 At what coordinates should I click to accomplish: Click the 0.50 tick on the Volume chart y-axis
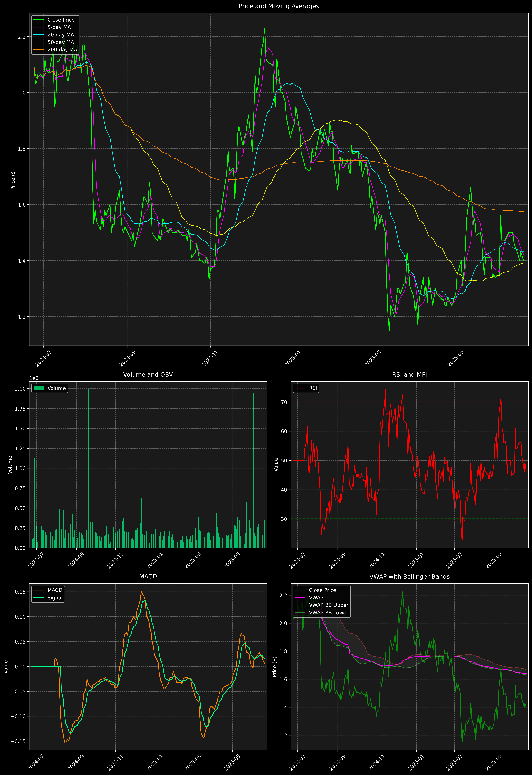click(20, 508)
